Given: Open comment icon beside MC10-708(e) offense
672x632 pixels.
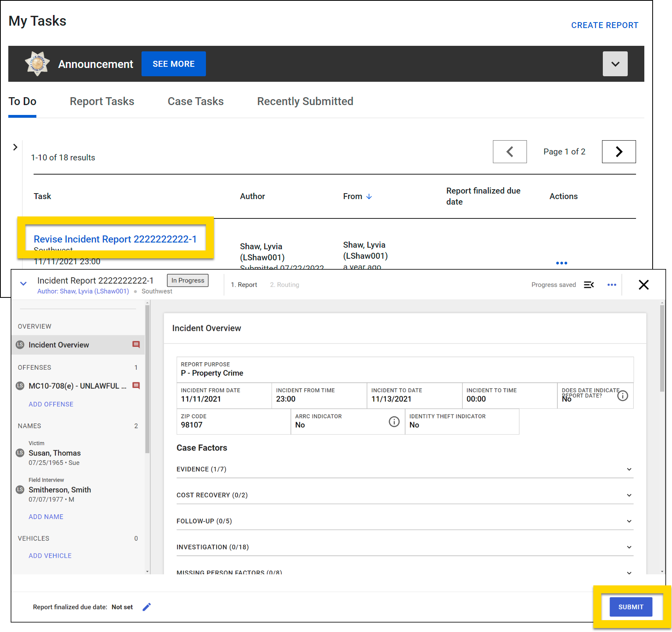Looking at the screenshot, I should pyautogui.click(x=136, y=386).
